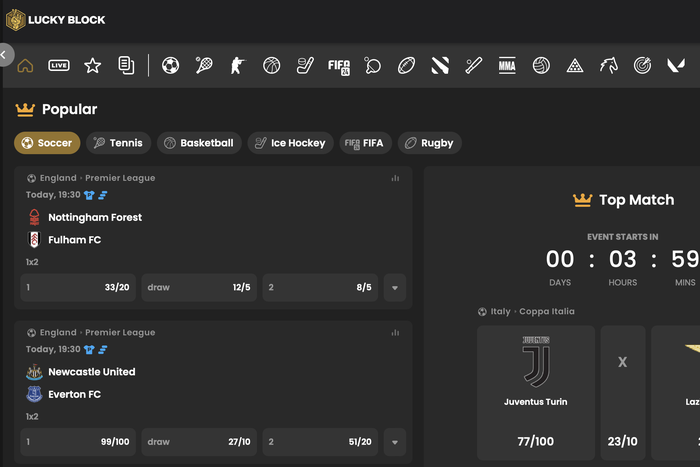Image resolution: width=700 pixels, height=467 pixels.
Task: Select the American football icon
Action: [x=406, y=65]
